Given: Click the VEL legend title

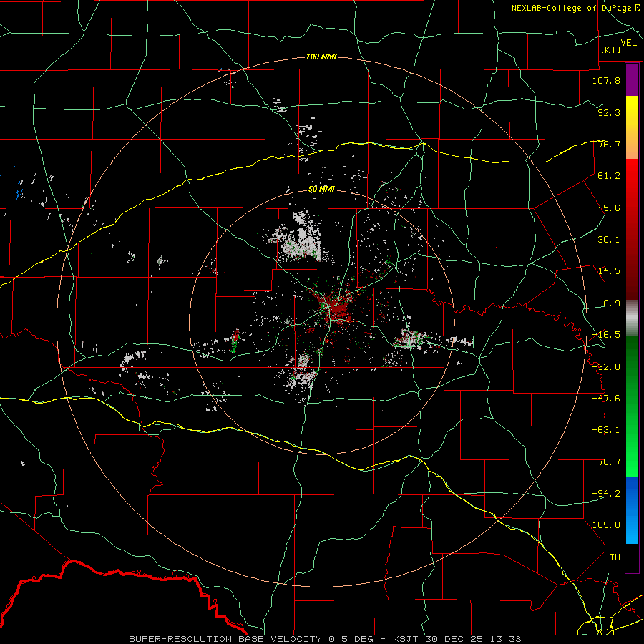Looking at the screenshot, I should point(628,43).
